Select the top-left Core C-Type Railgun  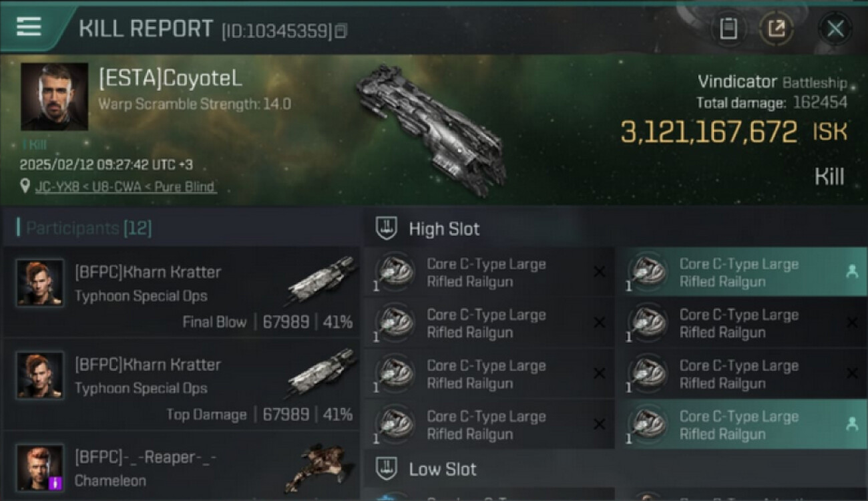489,273
